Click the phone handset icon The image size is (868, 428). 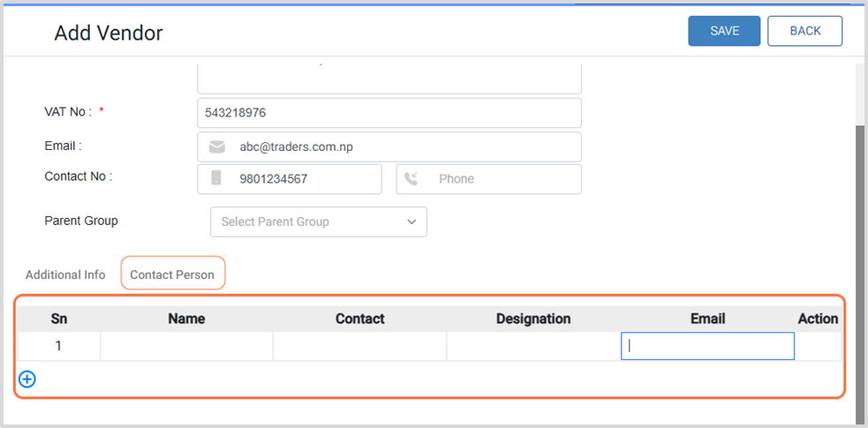(411, 179)
